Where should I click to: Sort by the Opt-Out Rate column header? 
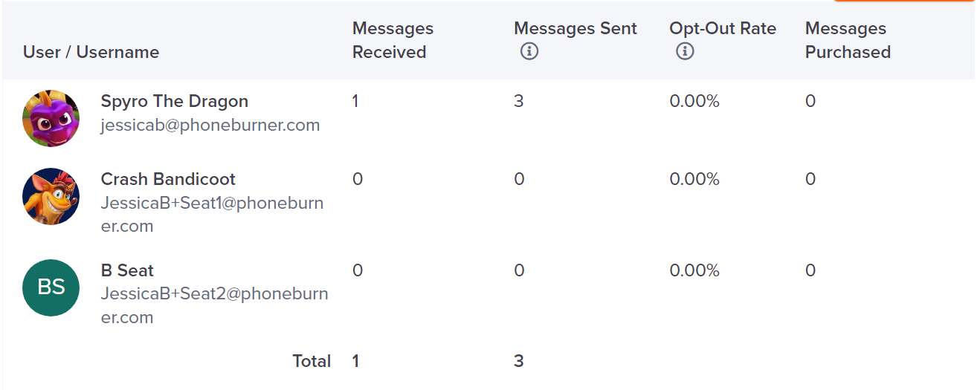(x=723, y=28)
